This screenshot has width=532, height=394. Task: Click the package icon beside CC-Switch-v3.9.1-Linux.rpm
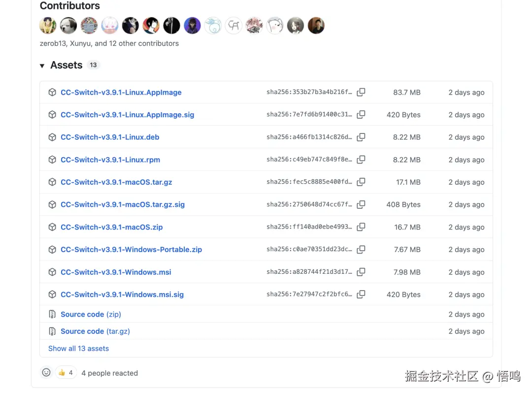click(52, 160)
